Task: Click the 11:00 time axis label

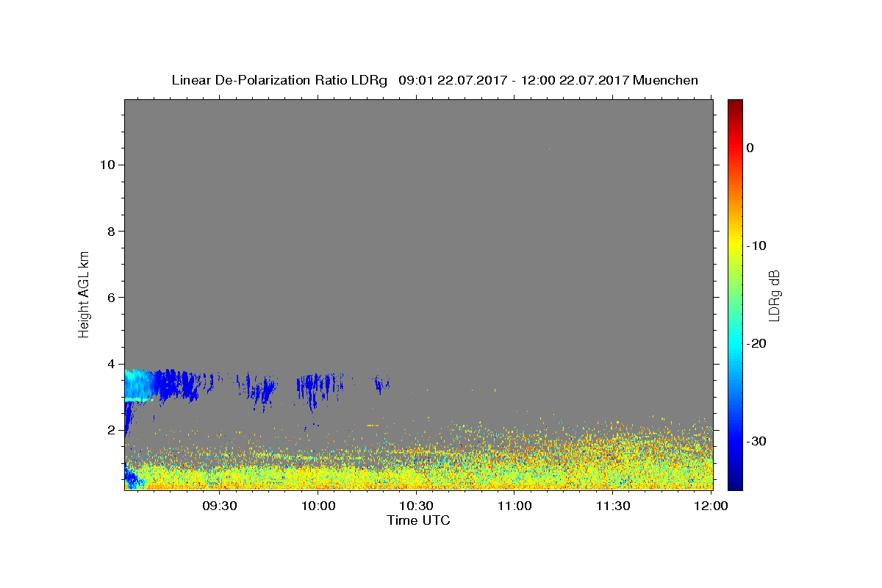Action: click(x=515, y=506)
